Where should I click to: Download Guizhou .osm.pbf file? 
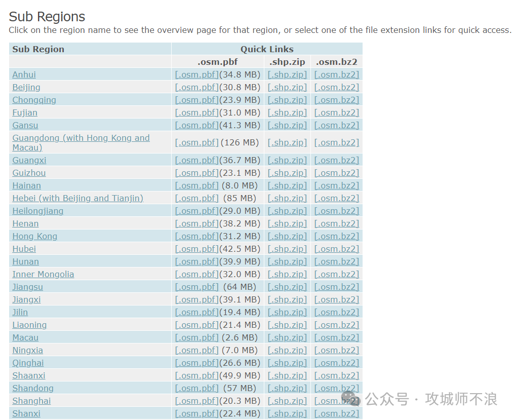[196, 173]
